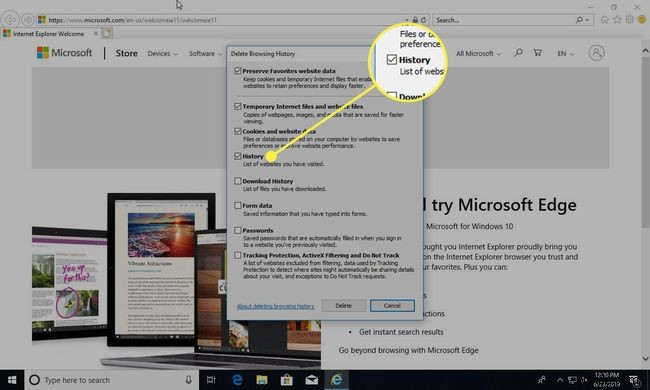Image resolution: width=650 pixels, height=390 pixels.
Task: Open Microsoft Store from the taskbar
Action: pyautogui.click(x=286, y=380)
